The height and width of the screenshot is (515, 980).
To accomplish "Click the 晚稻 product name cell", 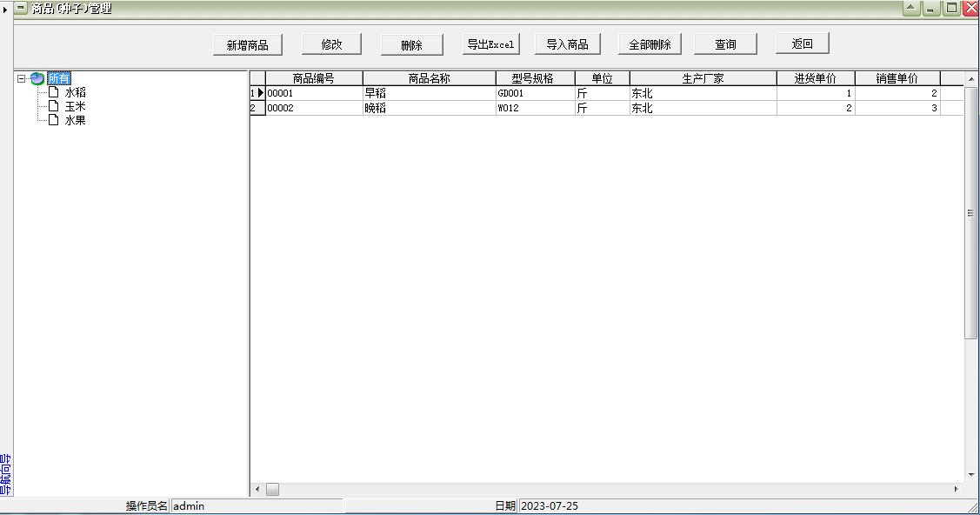I will coord(429,108).
